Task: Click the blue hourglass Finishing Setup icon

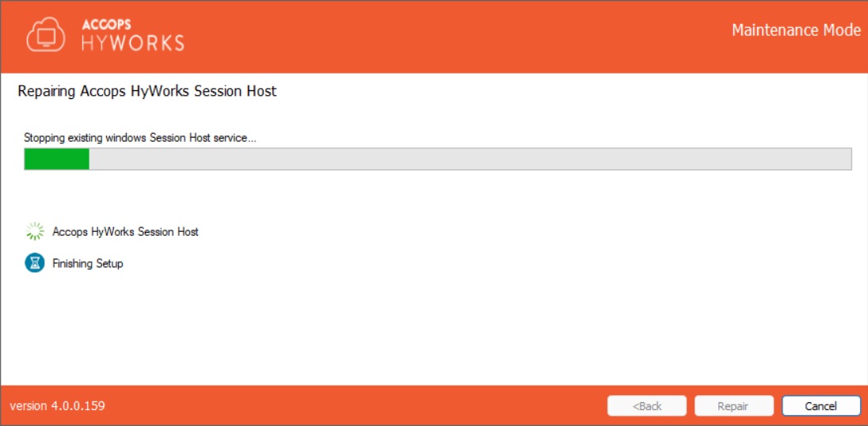Action: (34, 264)
